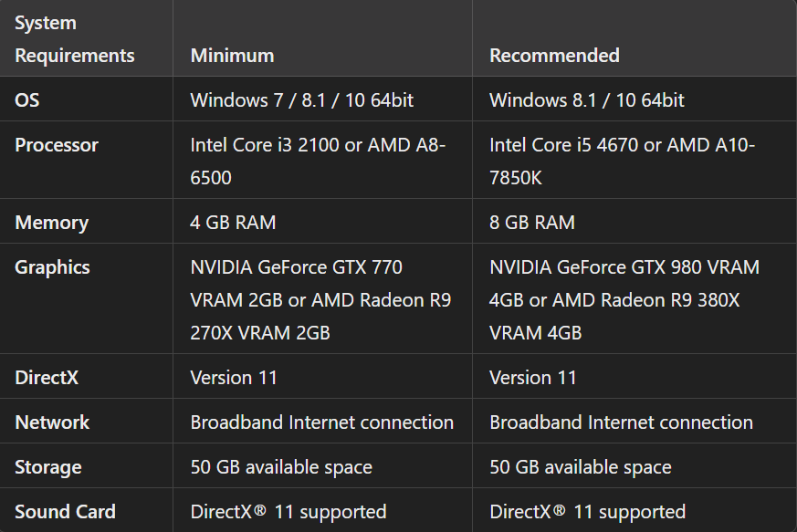
Task: Click the 8 GB RAM cell
Action: pyautogui.click(x=532, y=223)
